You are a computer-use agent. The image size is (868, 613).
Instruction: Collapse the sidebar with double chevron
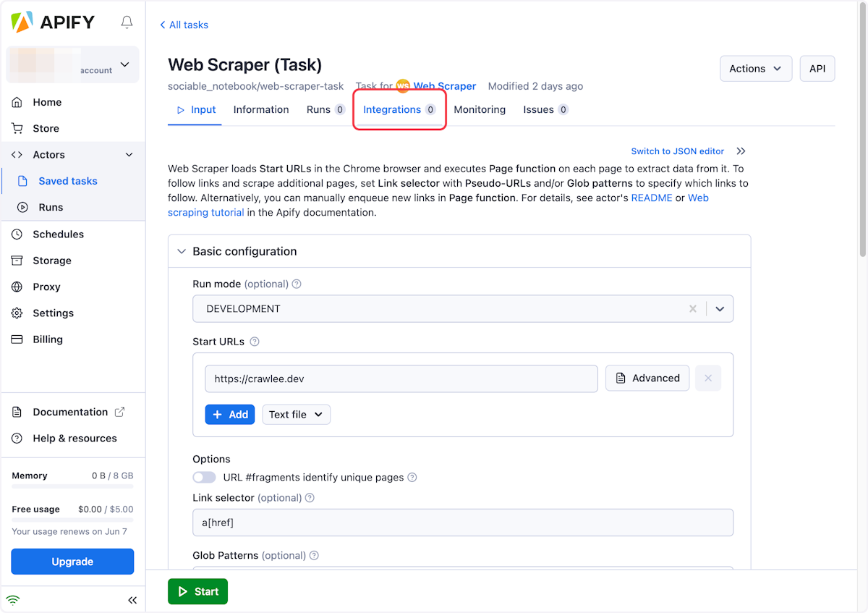click(x=132, y=600)
